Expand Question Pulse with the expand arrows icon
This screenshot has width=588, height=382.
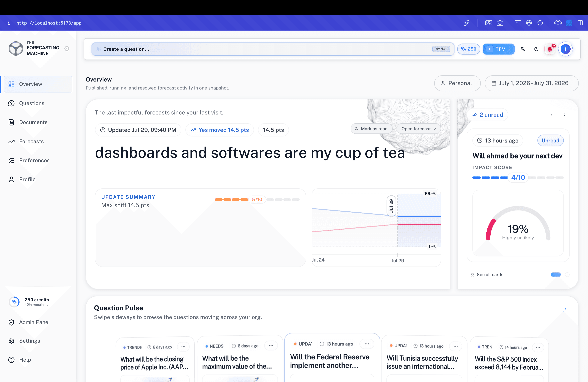tap(564, 310)
